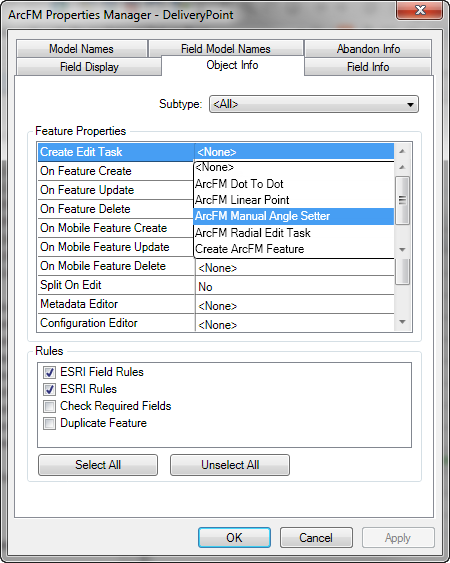The image size is (450, 563).
Task: Uncheck the ESRI Rules checkbox
Action: click(x=49, y=389)
